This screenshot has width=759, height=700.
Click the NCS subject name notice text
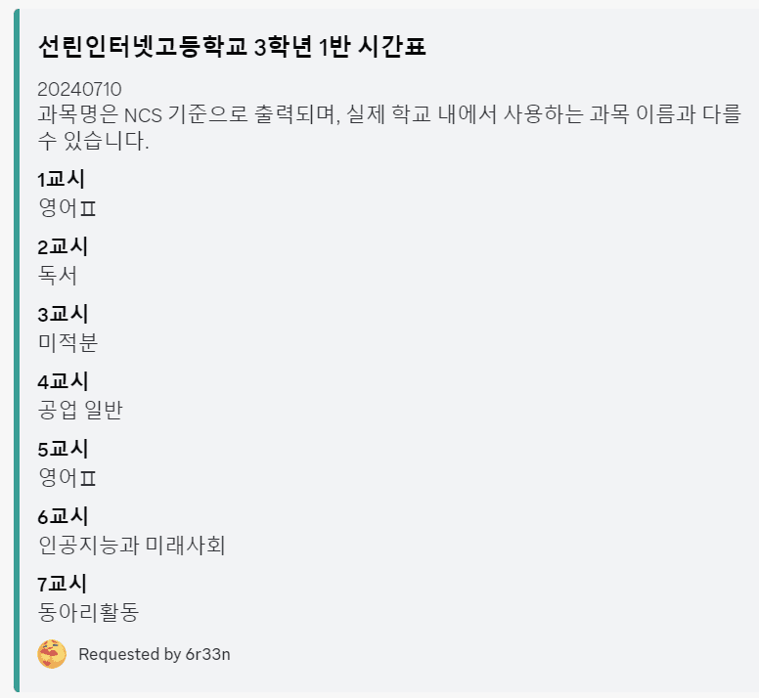[x=389, y=128]
